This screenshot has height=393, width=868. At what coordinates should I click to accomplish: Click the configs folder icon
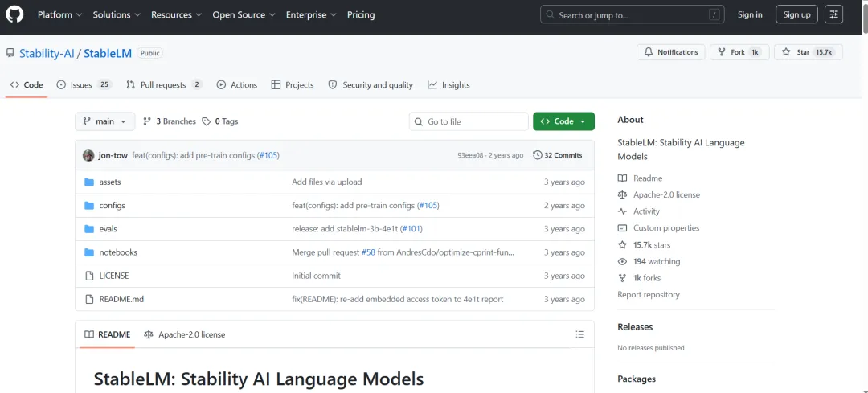click(89, 206)
